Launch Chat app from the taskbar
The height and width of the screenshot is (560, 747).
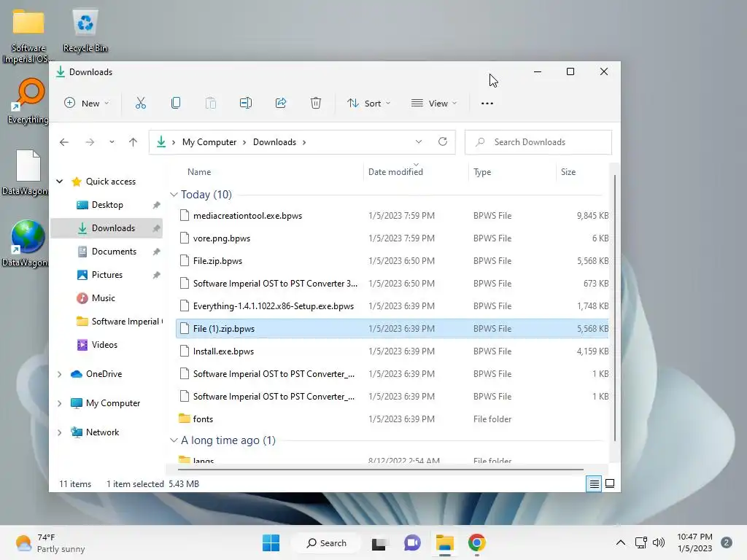[x=412, y=542]
